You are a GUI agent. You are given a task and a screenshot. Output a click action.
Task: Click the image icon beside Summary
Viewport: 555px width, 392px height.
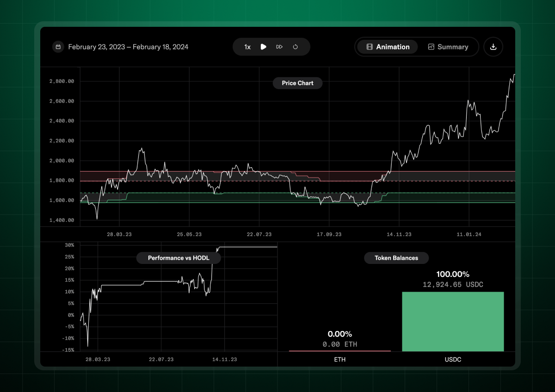431,47
